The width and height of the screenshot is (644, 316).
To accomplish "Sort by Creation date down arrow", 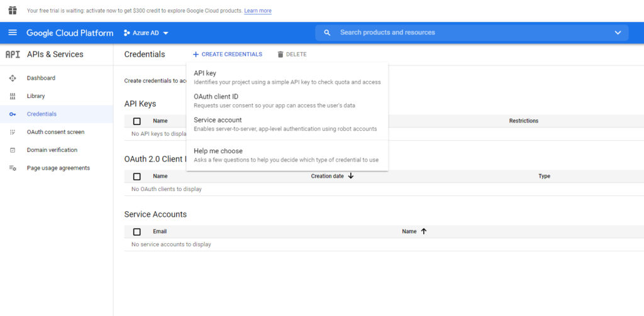I will (x=351, y=176).
